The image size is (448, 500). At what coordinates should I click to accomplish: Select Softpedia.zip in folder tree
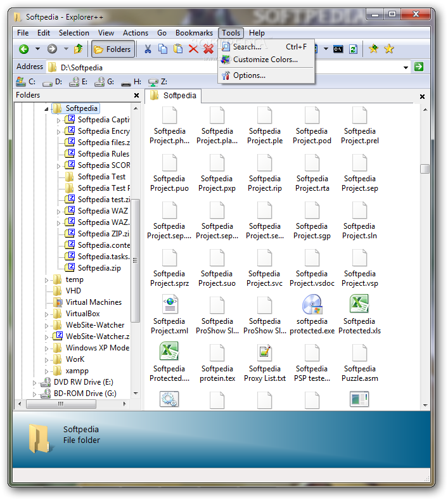[99, 268]
